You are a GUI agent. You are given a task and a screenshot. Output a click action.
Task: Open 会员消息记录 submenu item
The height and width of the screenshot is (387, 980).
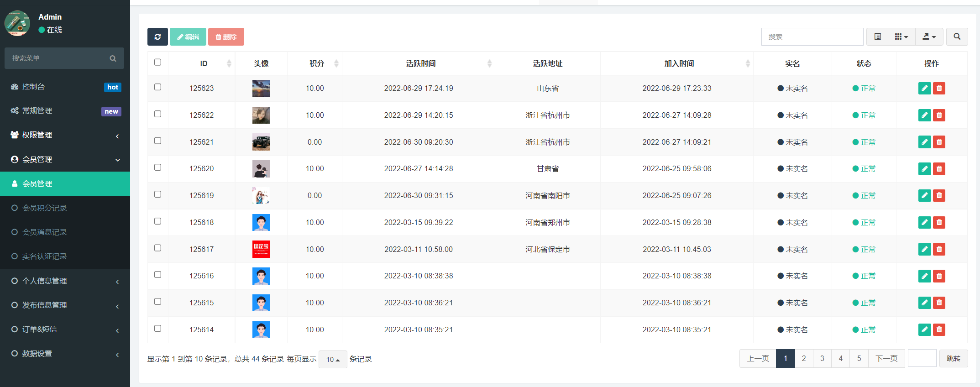[x=65, y=232]
